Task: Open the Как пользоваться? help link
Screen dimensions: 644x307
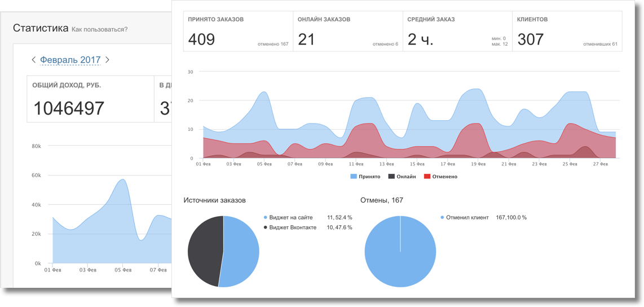Action: point(99,29)
